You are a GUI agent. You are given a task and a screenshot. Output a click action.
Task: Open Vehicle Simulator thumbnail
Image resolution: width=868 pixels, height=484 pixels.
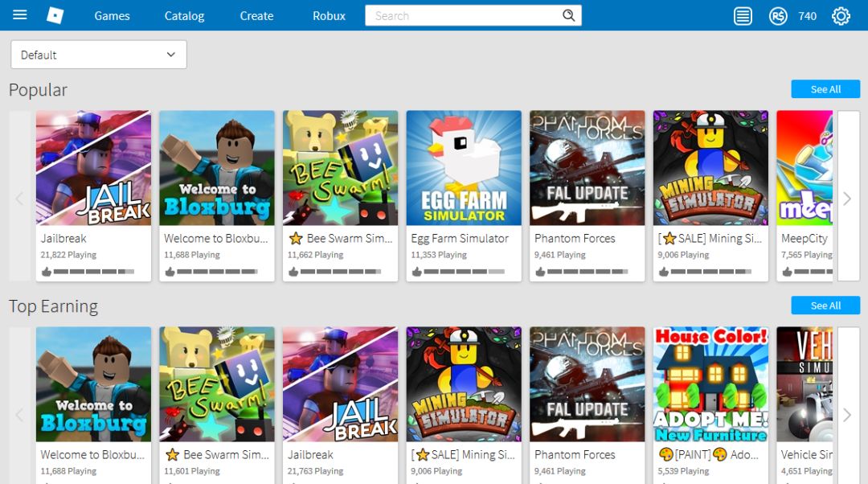coord(805,384)
